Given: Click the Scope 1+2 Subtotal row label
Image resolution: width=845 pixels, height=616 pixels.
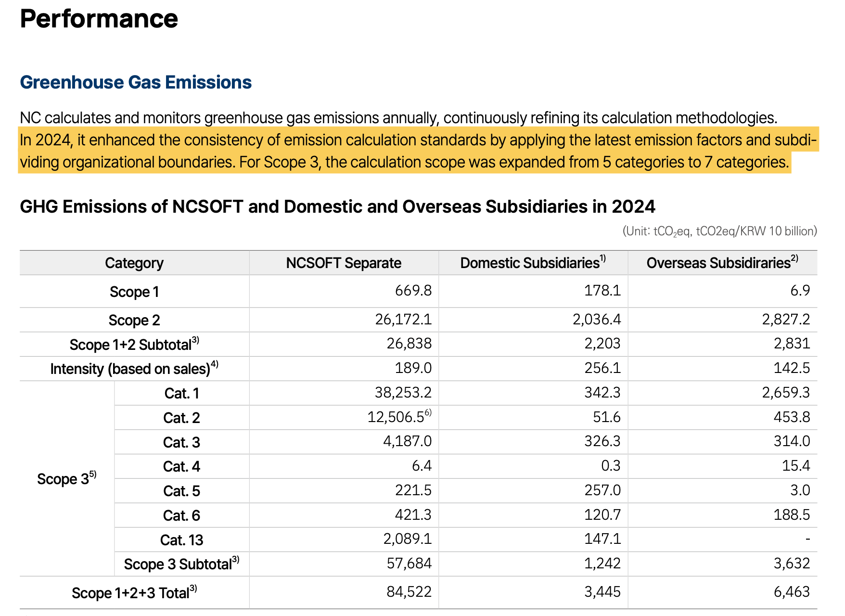Looking at the screenshot, I should pos(134,345).
